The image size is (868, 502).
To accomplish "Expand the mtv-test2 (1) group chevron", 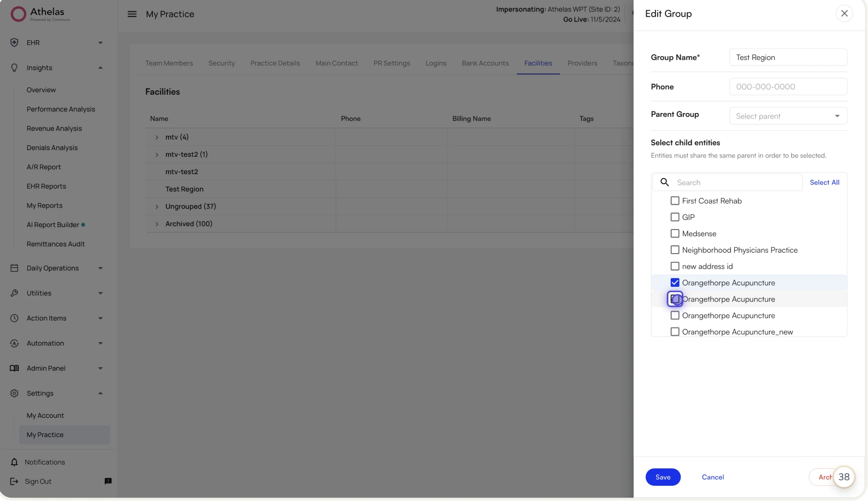I will [157, 155].
